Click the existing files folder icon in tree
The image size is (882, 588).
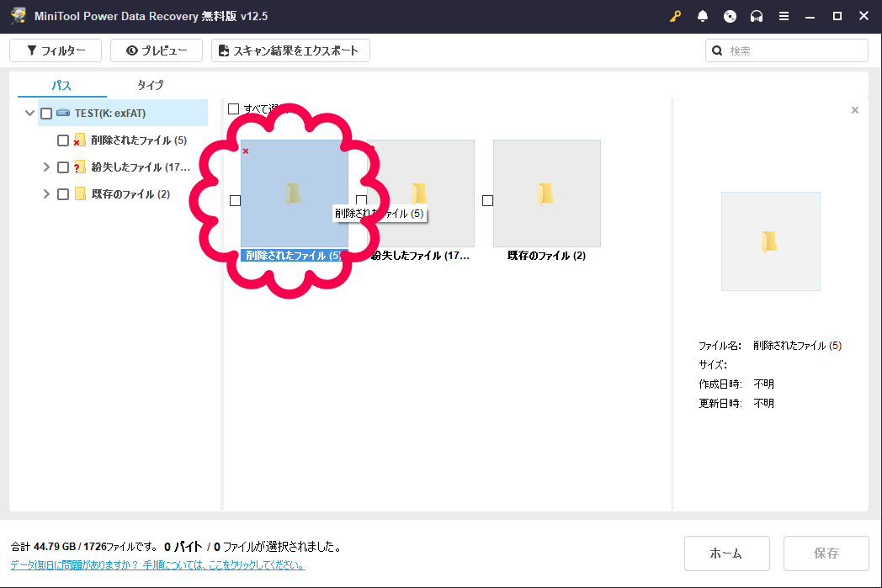pyautogui.click(x=80, y=194)
